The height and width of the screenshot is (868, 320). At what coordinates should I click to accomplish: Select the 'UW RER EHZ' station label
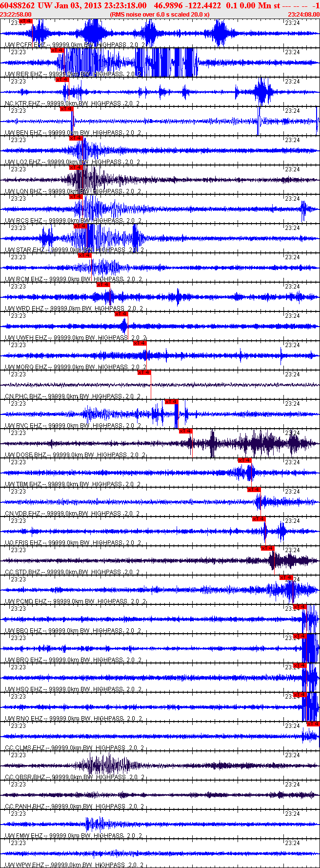pos(23,74)
